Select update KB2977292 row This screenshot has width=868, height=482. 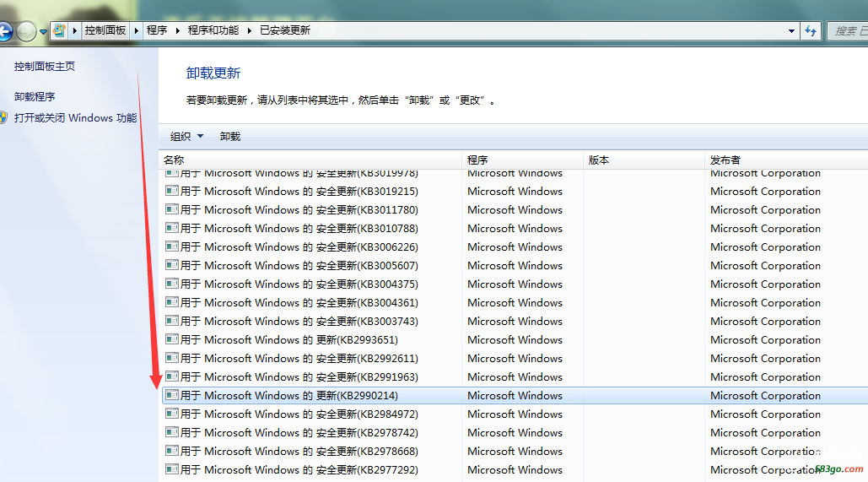pos(515,470)
